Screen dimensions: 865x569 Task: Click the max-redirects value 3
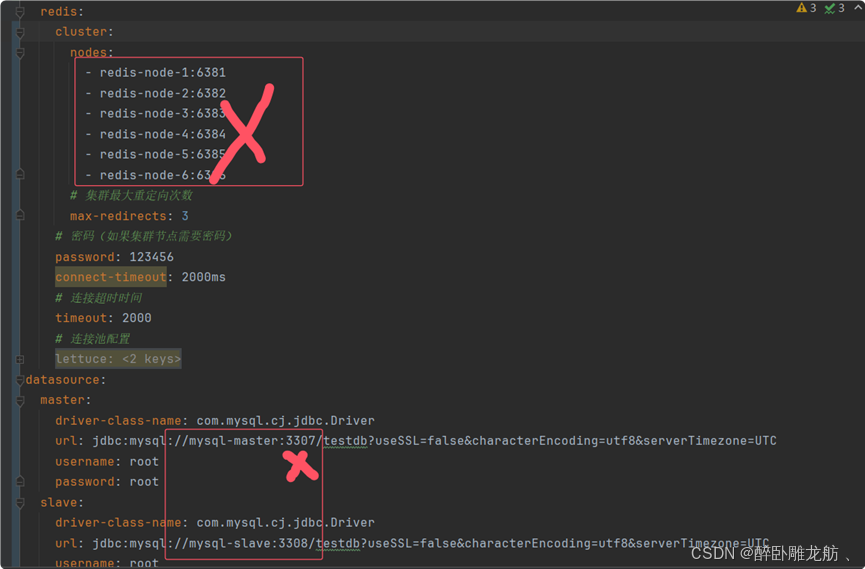point(185,216)
